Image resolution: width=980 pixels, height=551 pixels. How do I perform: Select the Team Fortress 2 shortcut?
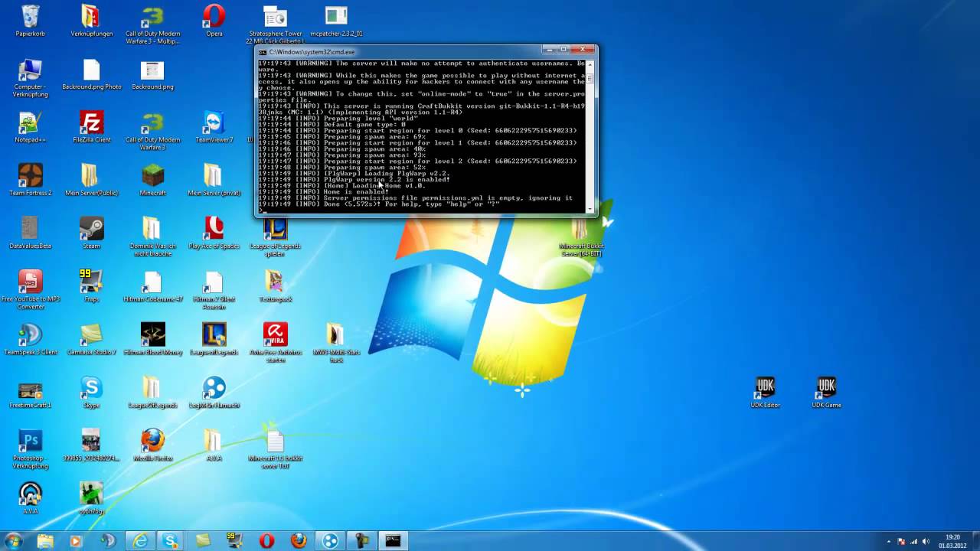click(x=31, y=181)
